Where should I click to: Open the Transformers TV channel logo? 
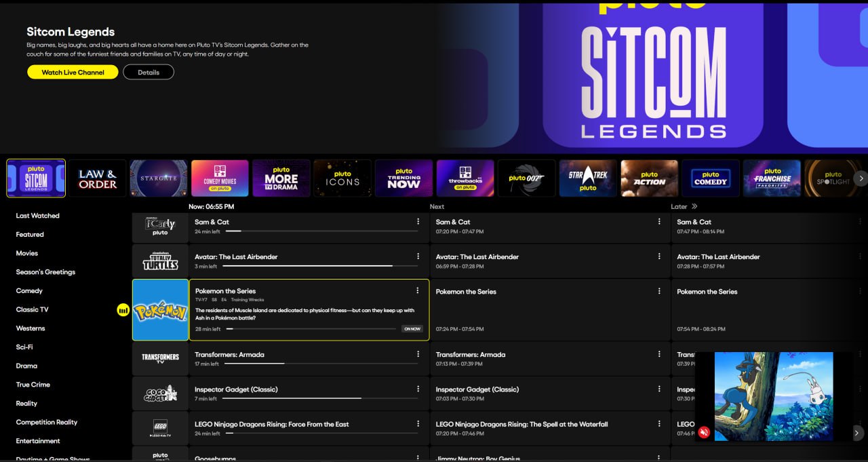click(160, 358)
